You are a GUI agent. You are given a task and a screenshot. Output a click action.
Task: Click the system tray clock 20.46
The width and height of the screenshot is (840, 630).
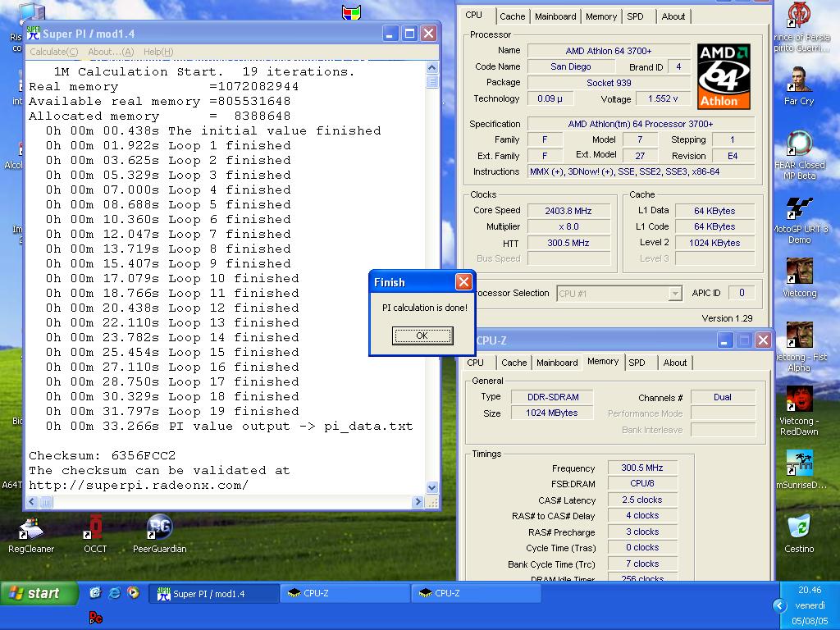[810, 590]
